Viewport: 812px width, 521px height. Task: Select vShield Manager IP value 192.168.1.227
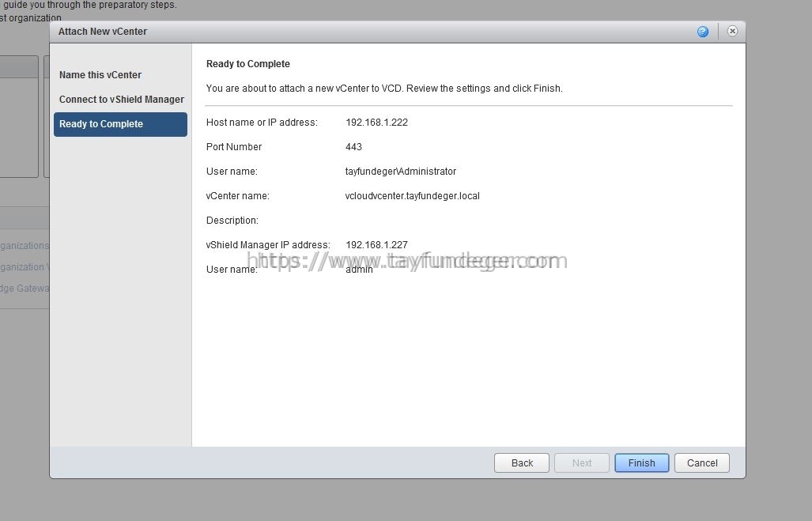pos(376,244)
